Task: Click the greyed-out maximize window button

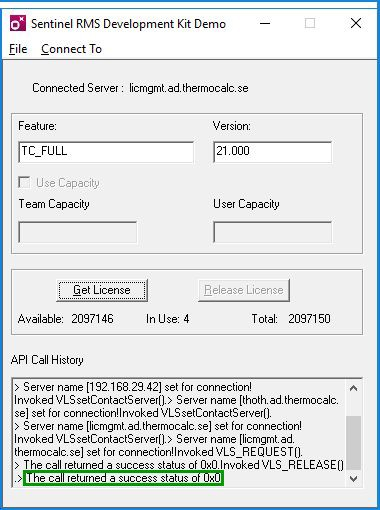Action: pos(310,23)
